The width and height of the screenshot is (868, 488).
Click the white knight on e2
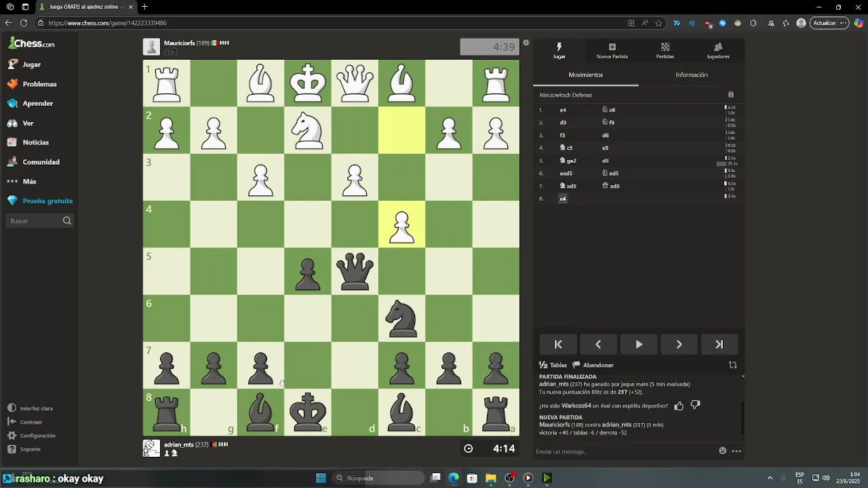coord(308,130)
